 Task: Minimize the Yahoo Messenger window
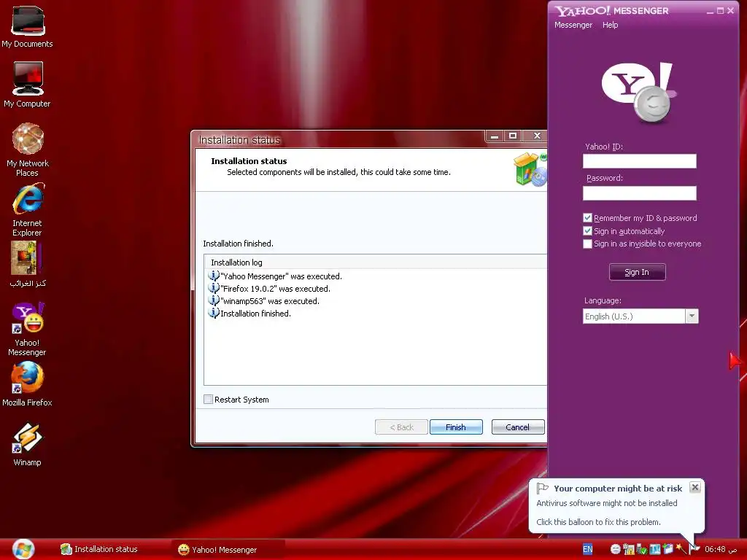(710, 11)
